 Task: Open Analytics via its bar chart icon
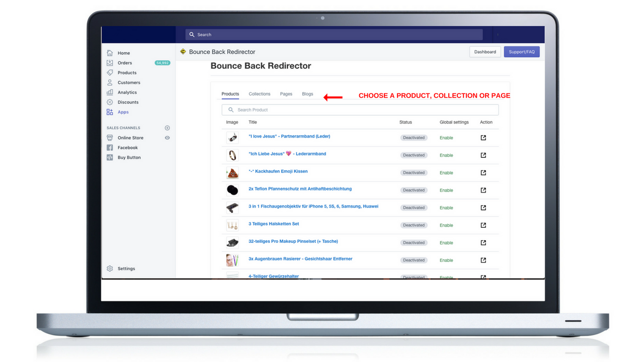click(110, 92)
